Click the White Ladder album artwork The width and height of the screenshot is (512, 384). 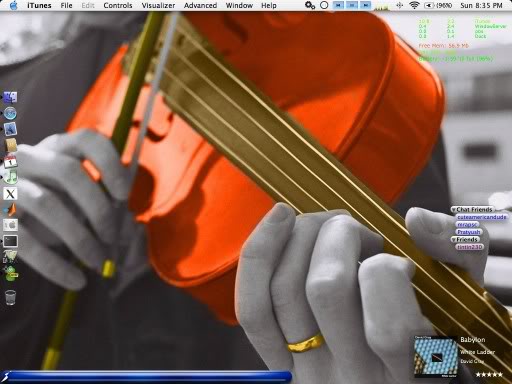[436, 357]
